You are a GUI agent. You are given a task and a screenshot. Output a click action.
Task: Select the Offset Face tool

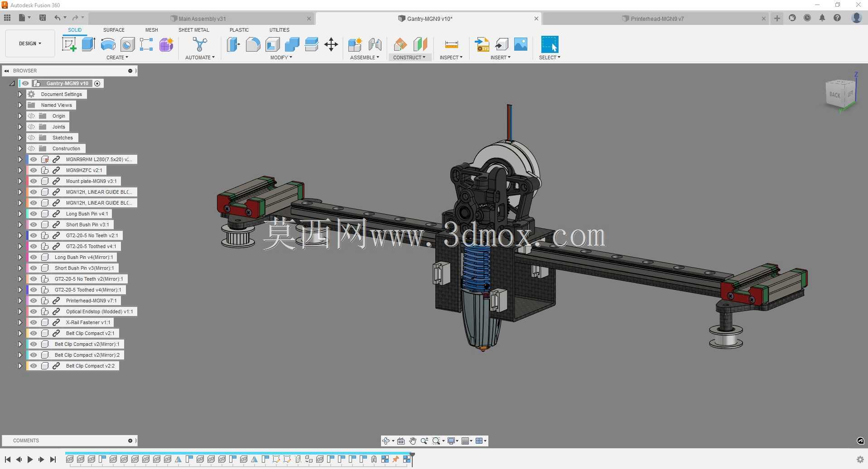pos(312,44)
